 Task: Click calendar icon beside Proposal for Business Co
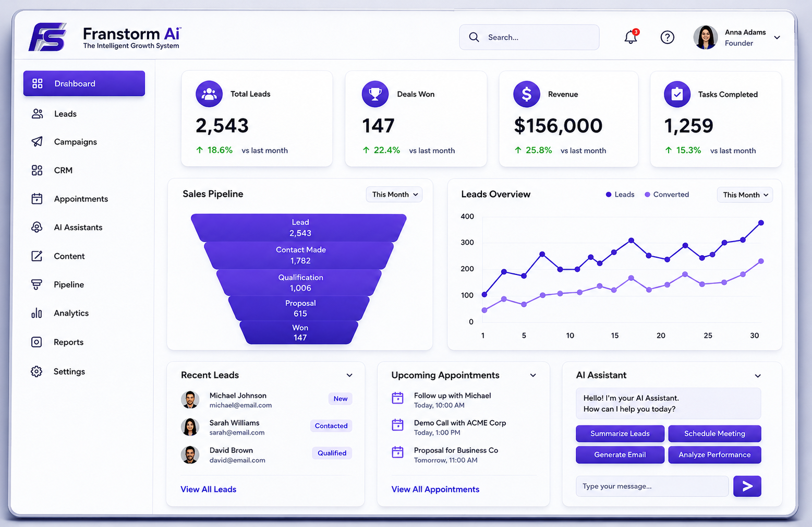click(x=397, y=452)
